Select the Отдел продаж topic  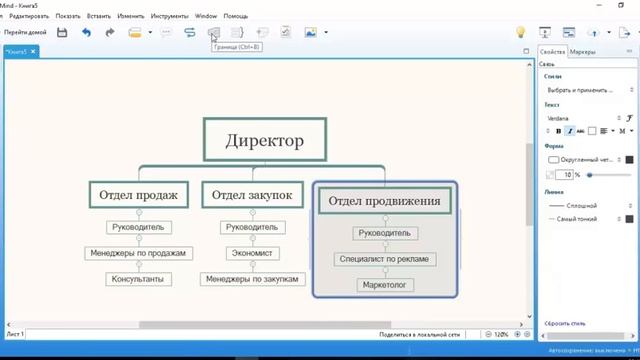point(139,195)
